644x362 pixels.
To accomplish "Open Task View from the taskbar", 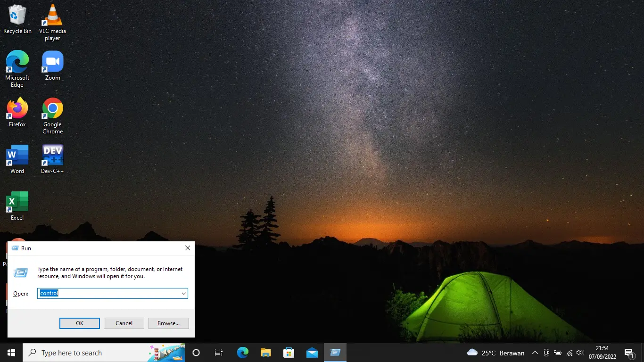I will tap(219, 353).
